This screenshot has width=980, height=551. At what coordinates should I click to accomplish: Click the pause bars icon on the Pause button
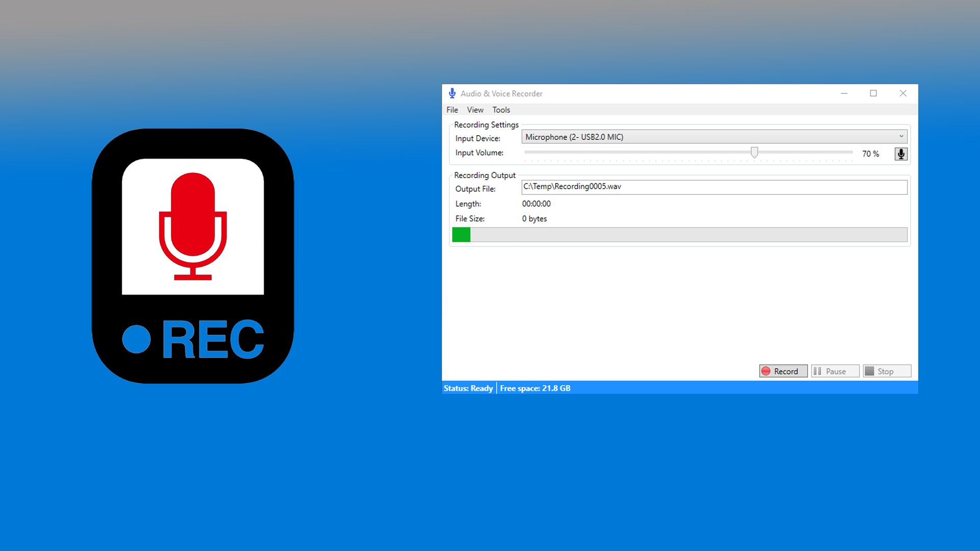click(x=818, y=371)
